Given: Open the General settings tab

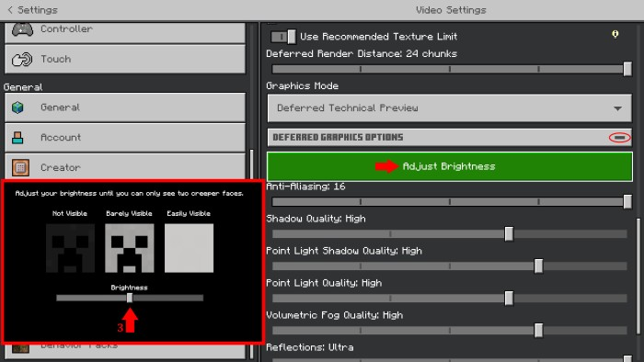Looking at the screenshot, I should click(125, 107).
